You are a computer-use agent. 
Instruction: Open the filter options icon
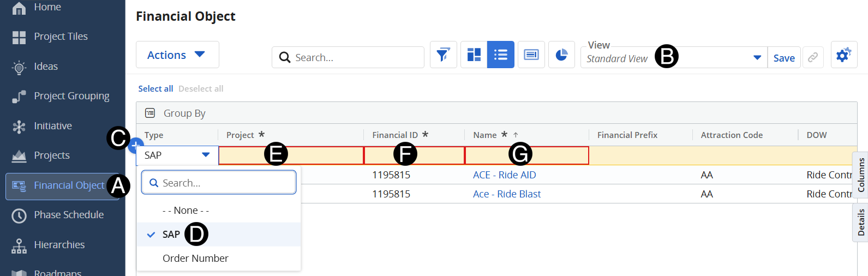443,55
